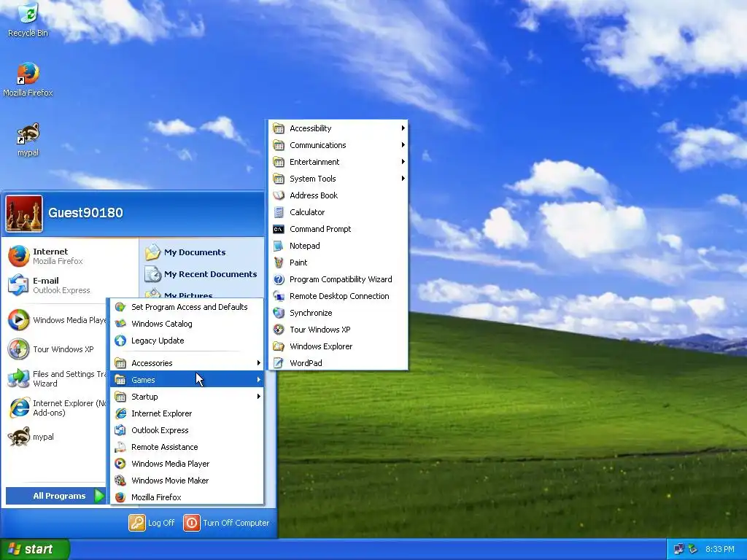
Task: Open Files and Settings Transfer Wizard
Action: point(56,378)
